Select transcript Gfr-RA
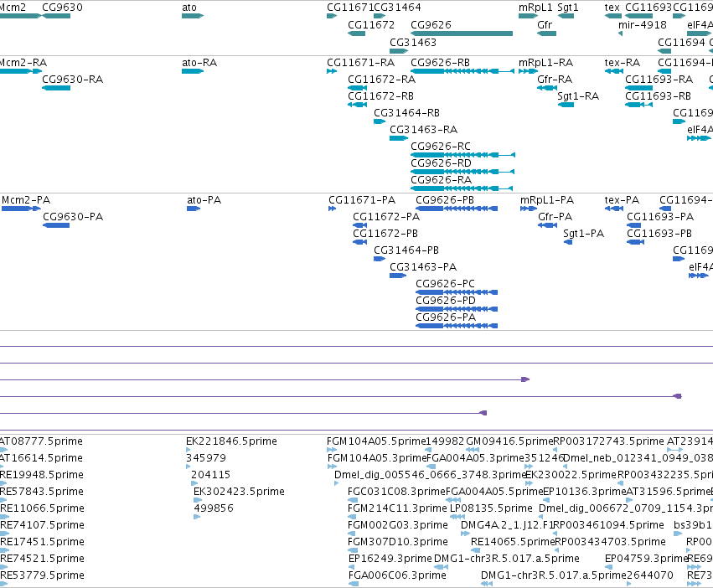This screenshot has width=713, height=588. (x=547, y=88)
